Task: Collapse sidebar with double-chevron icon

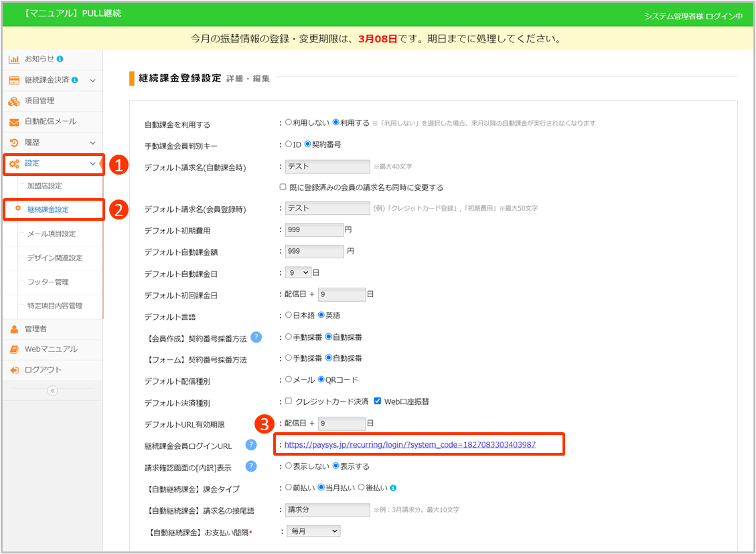Action: (x=52, y=391)
